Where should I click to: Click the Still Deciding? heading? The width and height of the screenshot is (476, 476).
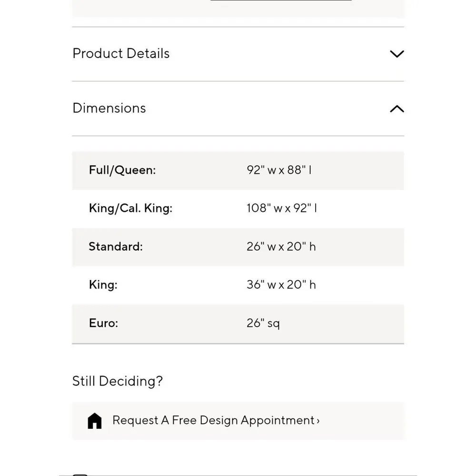click(x=118, y=381)
